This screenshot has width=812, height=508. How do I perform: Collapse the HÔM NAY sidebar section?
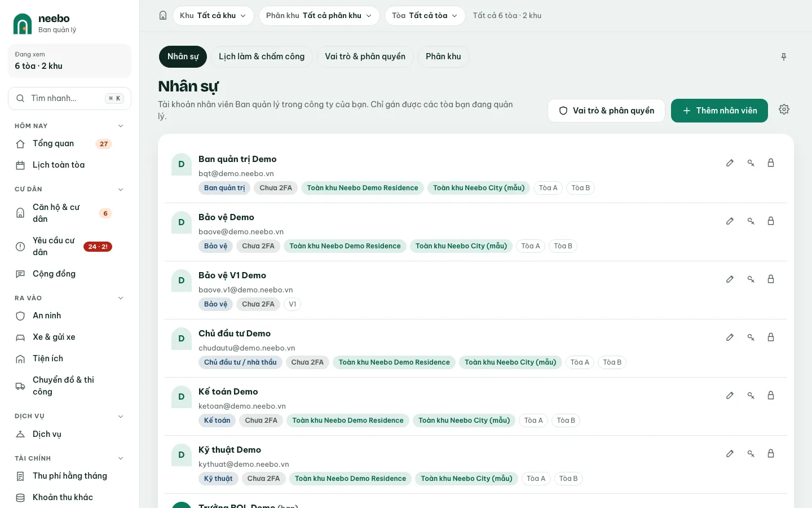point(120,126)
